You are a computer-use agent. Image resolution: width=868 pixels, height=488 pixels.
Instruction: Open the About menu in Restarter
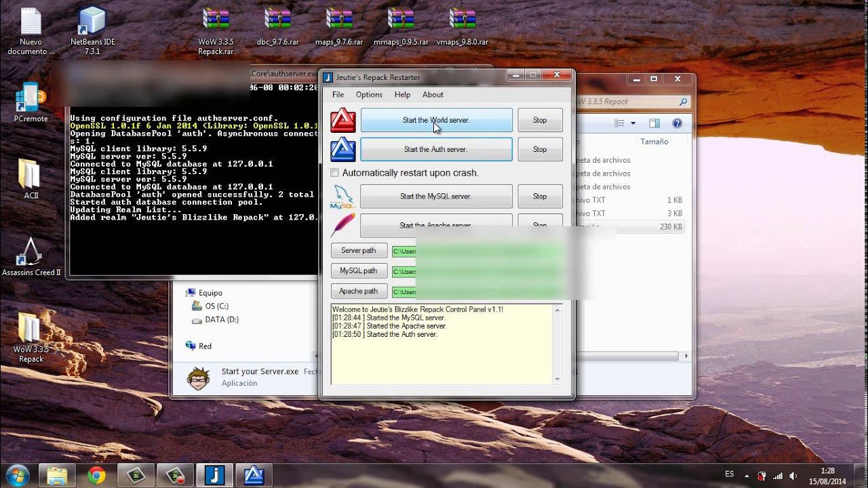pos(433,95)
